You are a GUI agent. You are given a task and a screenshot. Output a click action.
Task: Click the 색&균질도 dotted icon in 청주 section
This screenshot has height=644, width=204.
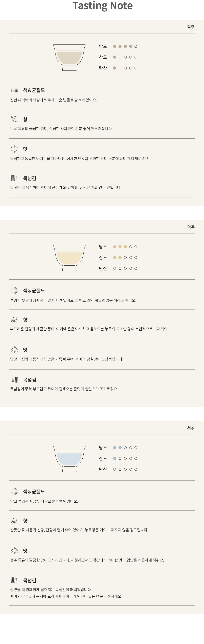pyautogui.click(x=15, y=491)
